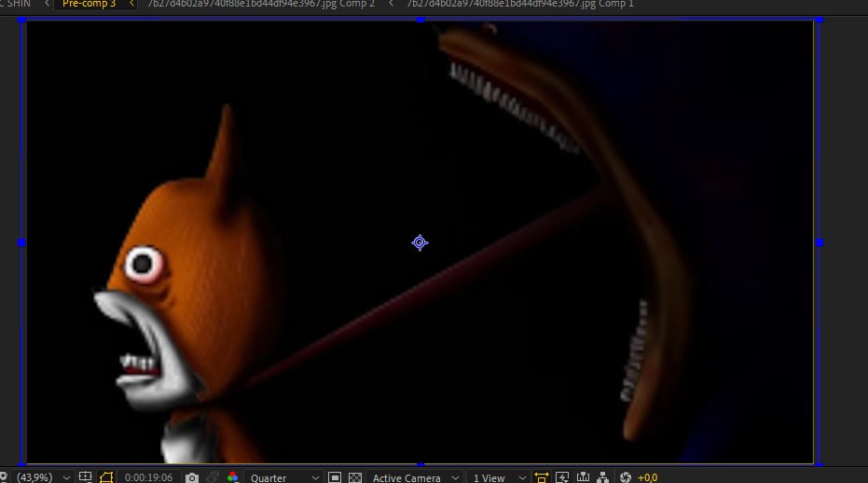Click the right-middle layer transform handle
The height and width of the screenshot is (483, 868).
point(820,242)
